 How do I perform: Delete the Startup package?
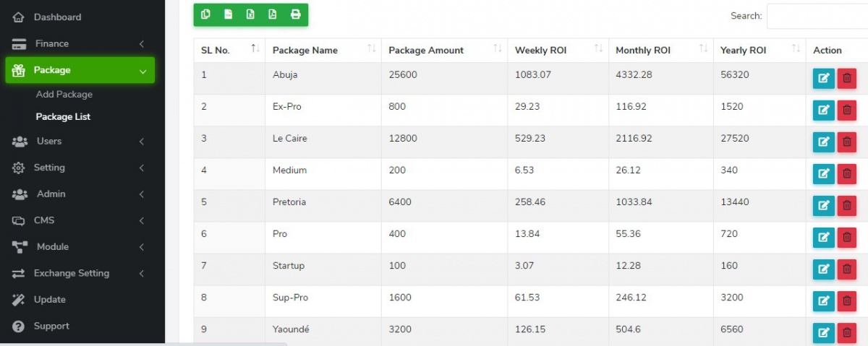pyautogui.click(x=846, y=269)
